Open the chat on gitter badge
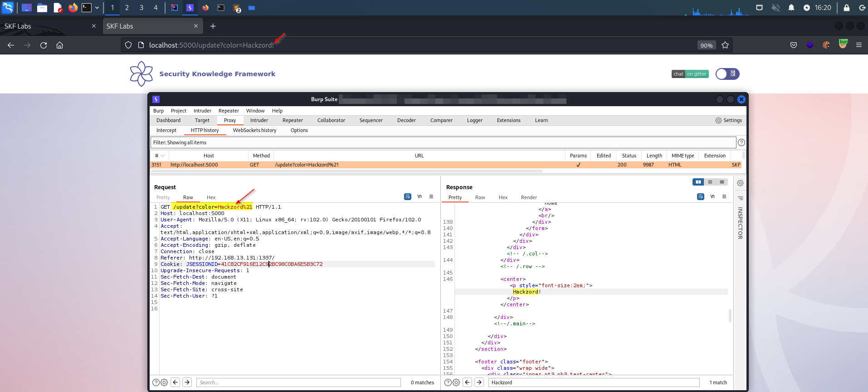Image resolution: width=868 pixels, height=392 pixels. [690, 74]
